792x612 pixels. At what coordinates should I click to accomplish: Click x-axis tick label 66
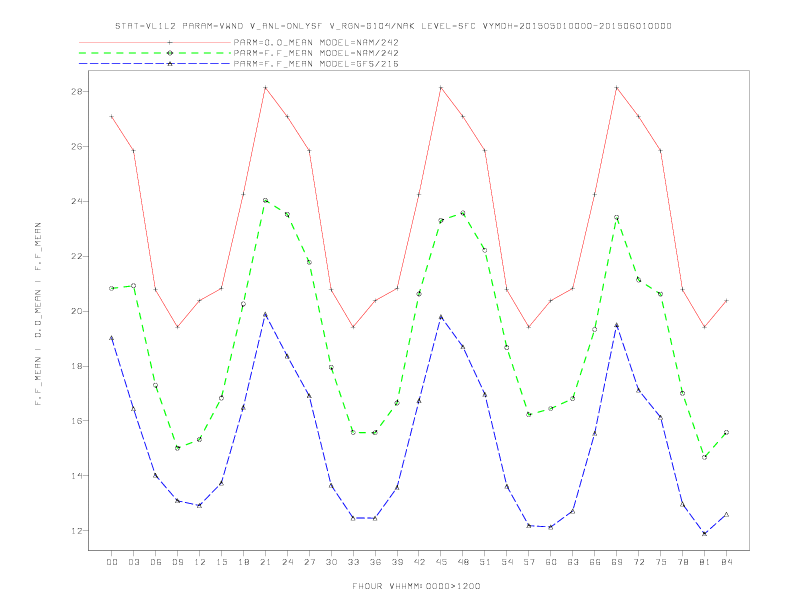[595, 562]
